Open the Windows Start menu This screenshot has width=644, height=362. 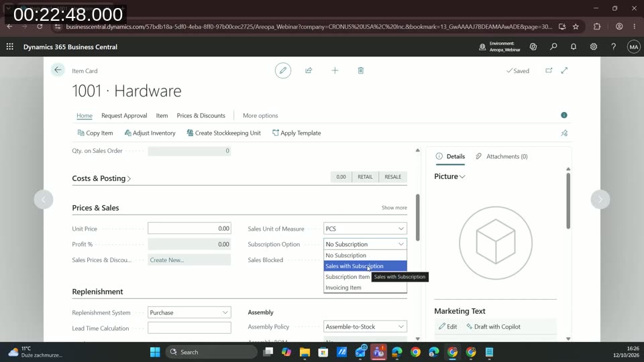155,352
